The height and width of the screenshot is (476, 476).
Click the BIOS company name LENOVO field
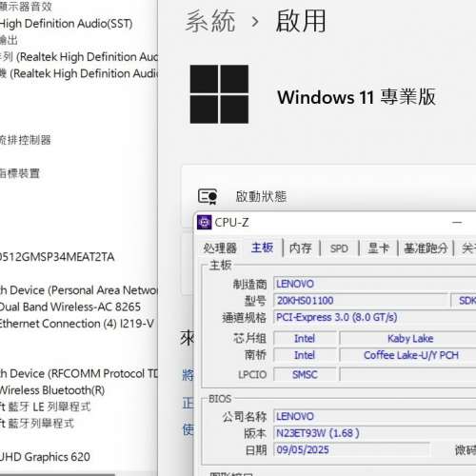click(375, 416)
